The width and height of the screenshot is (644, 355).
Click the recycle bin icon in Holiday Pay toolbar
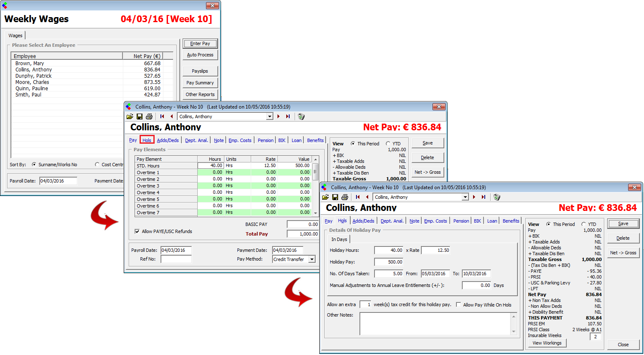coord(497,197)
